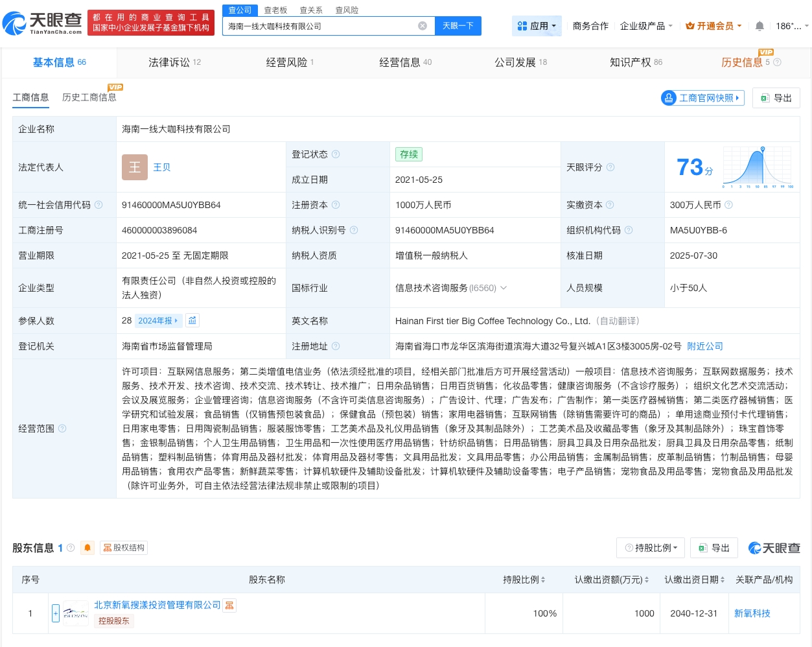Screen dimensions: 812x647
Task: Click the info icon after 300万人民币
Action: pyautogui.click(x=728, y=205)
